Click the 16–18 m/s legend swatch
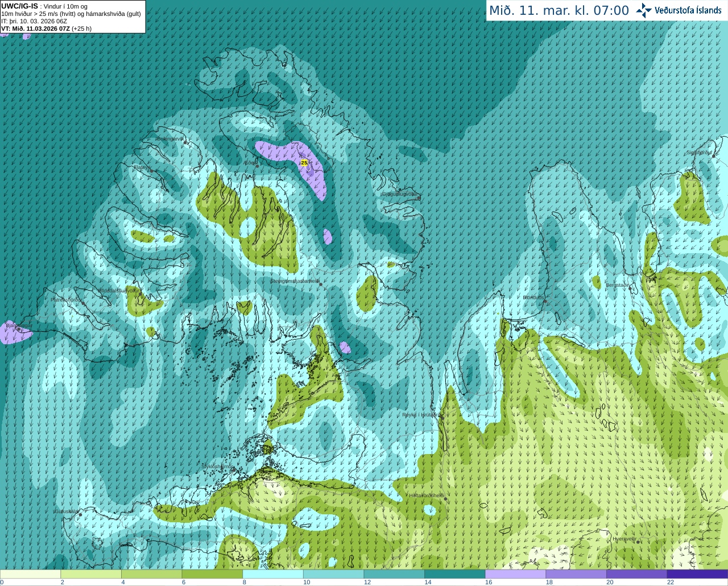Viewport: 728px width, 586px height. (515, 574)
